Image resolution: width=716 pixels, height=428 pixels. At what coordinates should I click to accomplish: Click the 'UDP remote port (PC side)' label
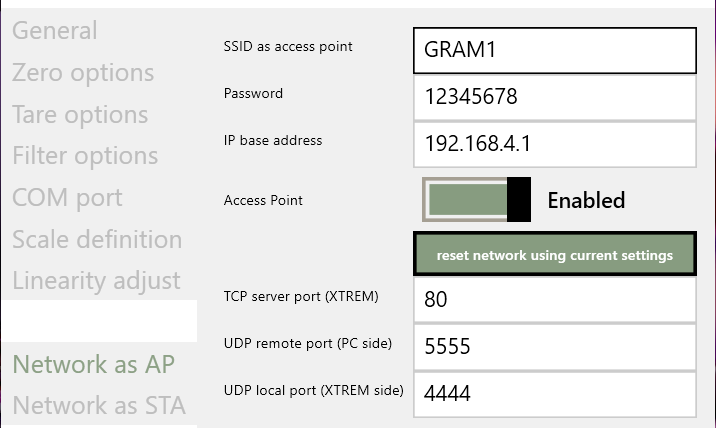(x=308, y=343)
